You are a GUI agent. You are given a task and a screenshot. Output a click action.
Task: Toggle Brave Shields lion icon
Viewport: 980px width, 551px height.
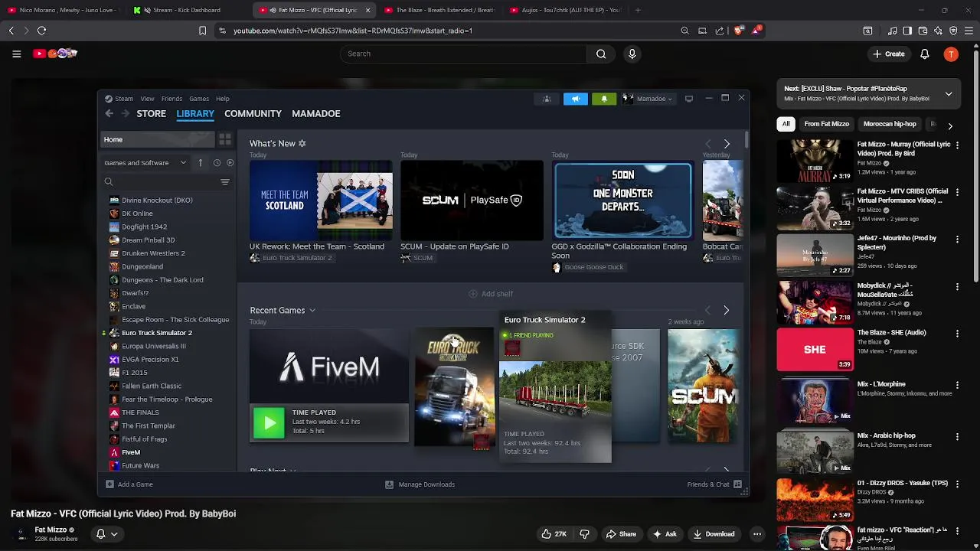(x=738, y=31)
